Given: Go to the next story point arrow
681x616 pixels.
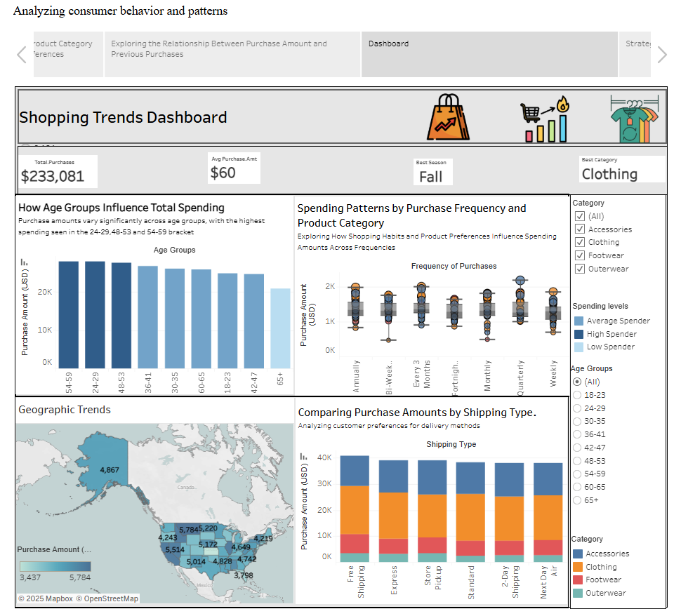Looking at the screenshot, I should pos(661,55).
